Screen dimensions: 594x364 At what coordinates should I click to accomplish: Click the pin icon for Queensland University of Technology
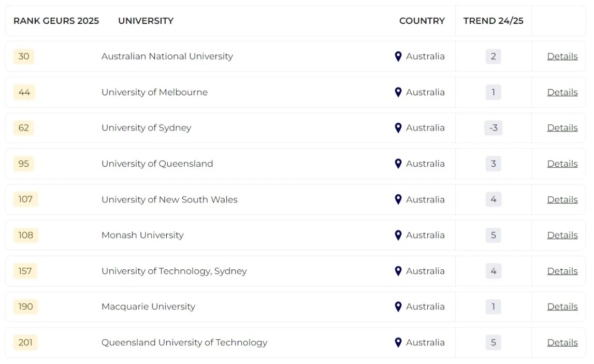[x=398, y=342]
